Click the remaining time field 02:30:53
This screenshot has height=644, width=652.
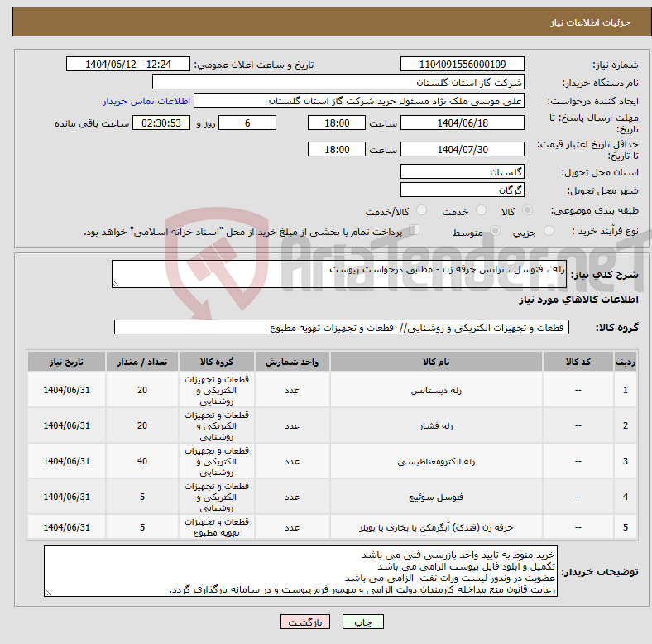161,123
